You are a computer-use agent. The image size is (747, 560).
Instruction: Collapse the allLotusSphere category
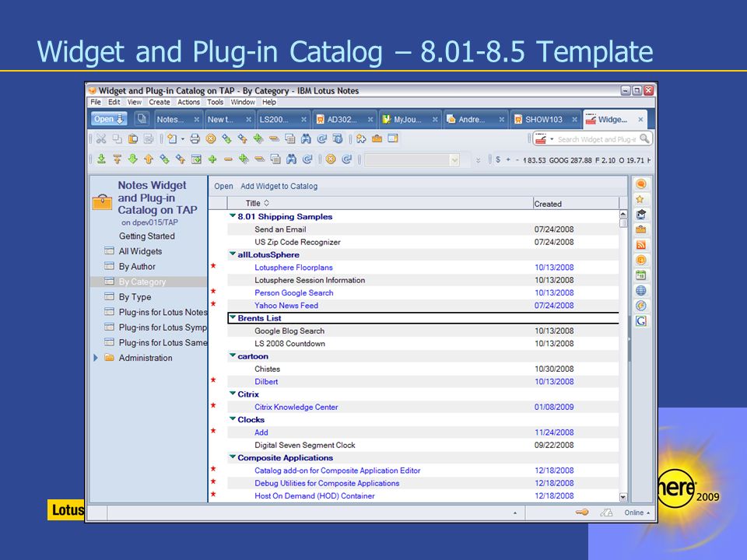pyautogui.click(x=233, y=254)
